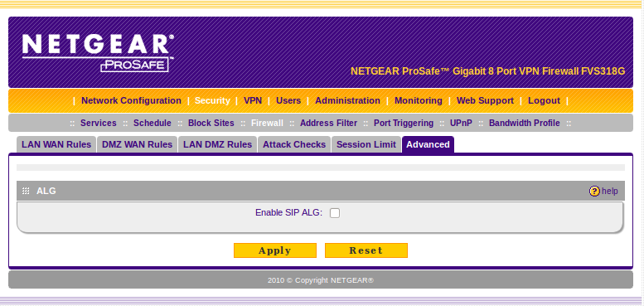The height and width of the screenshot is (306, 644).
Task: Open the Monitoring menu
Action: point(419,100)
